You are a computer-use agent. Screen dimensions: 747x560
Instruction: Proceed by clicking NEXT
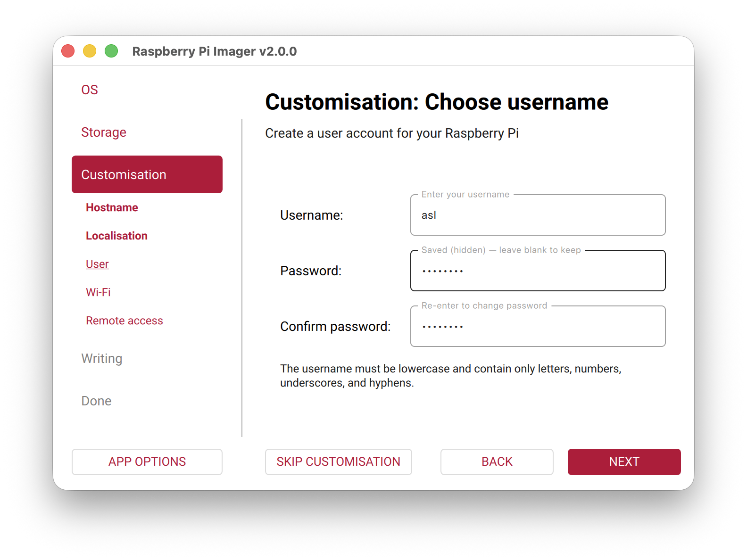click(624, 461)
